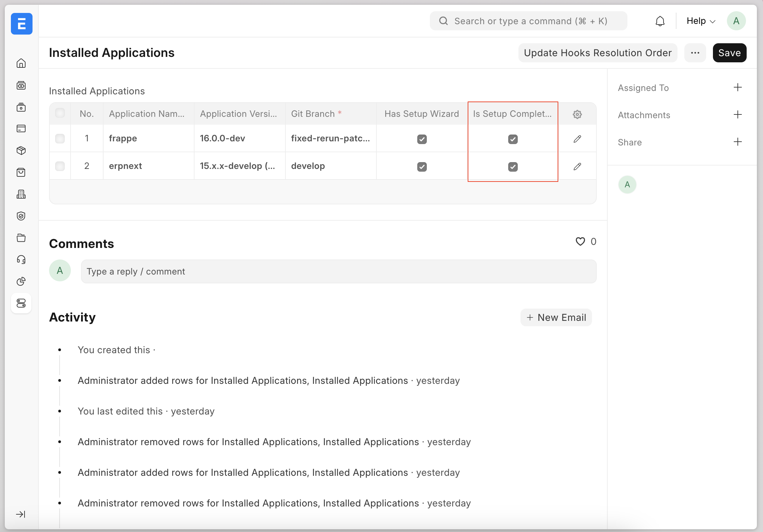Viewport: 763px width, 532px height.
Task: Open the Buying shopping bag icon
Action: (x=21, y=172)
